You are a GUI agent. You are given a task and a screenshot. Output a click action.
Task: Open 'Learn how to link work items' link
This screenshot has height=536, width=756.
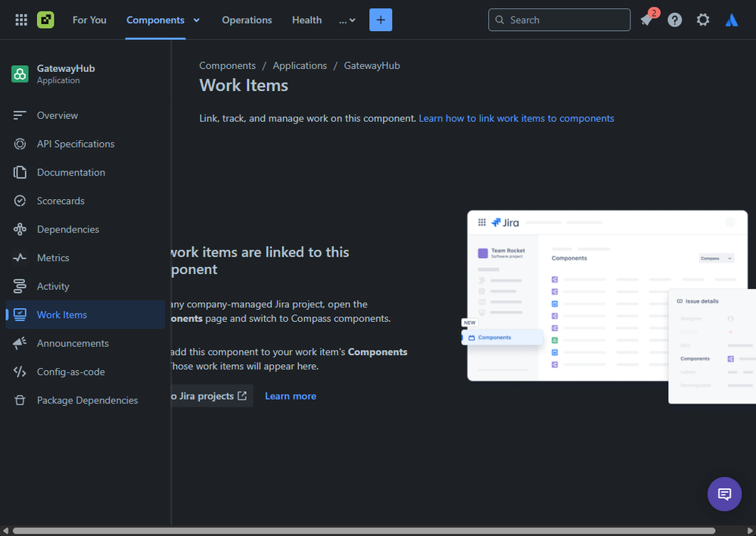click(516, 118)
